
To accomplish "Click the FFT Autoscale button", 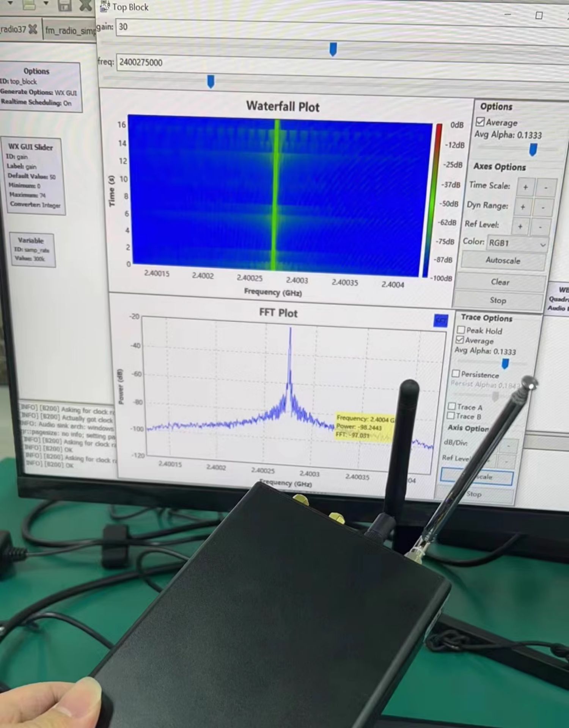I will click(476, 477).
